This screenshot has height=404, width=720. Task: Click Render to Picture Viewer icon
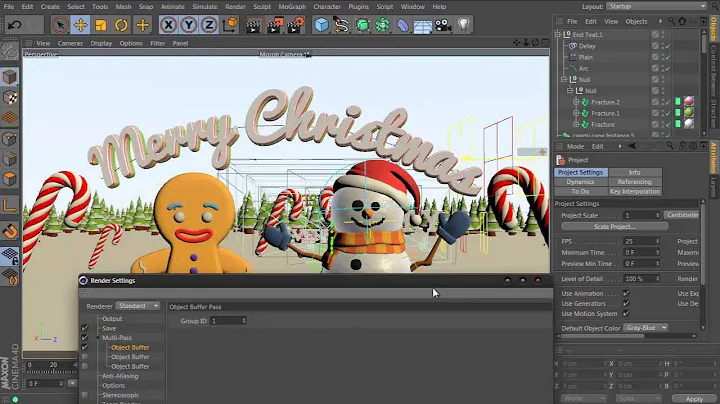[275, 25]
